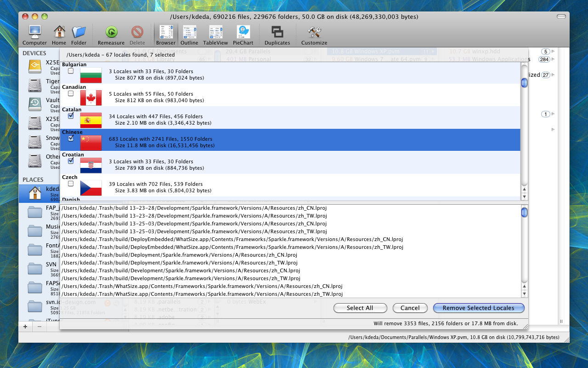Click the Cancel button
Image resolution: width=588 pixels, height=368 pixels.
(410, 308)
